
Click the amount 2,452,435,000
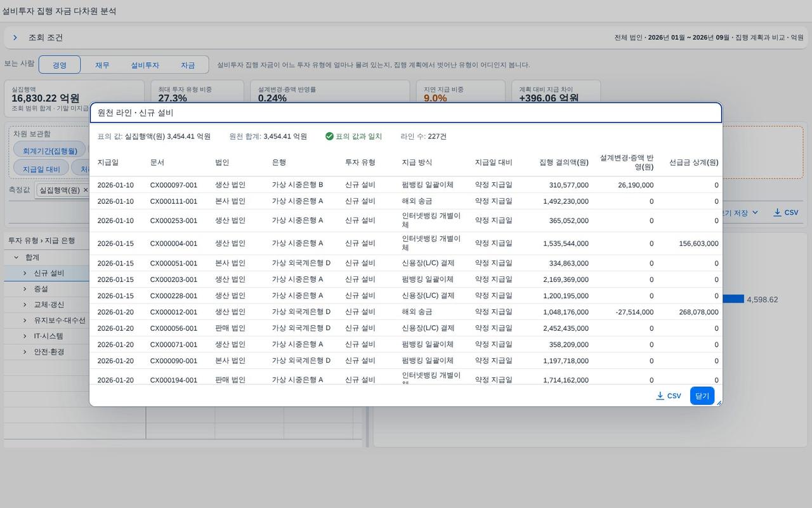pos(566,328)
